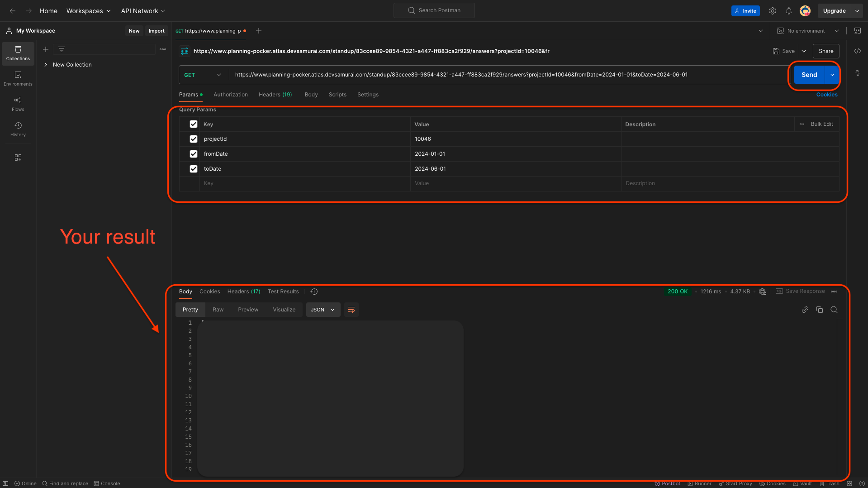Copy the response body using copy icon
Viewport: 868px width, 488px height.
(819, 310)
